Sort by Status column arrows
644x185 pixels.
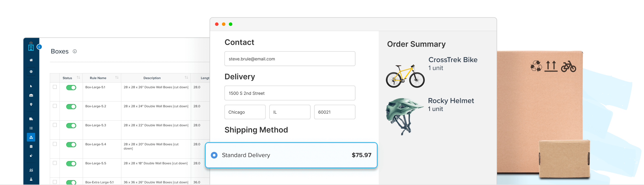click(x=78, y=77)
